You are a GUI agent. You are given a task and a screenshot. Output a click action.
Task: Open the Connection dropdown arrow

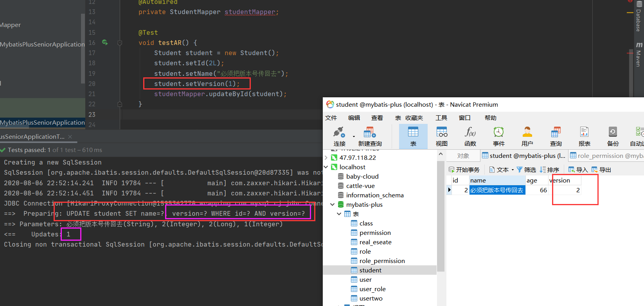[x=354, y=136]
